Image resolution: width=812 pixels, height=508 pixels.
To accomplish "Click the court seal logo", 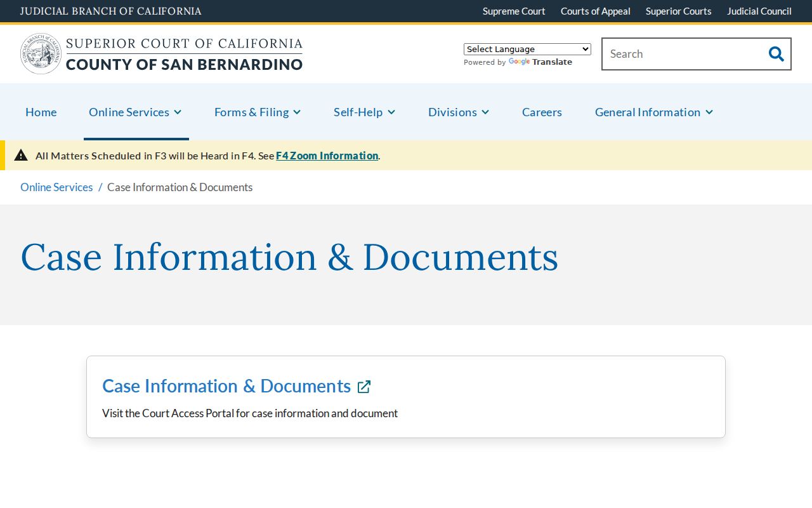I will point(41,54).
